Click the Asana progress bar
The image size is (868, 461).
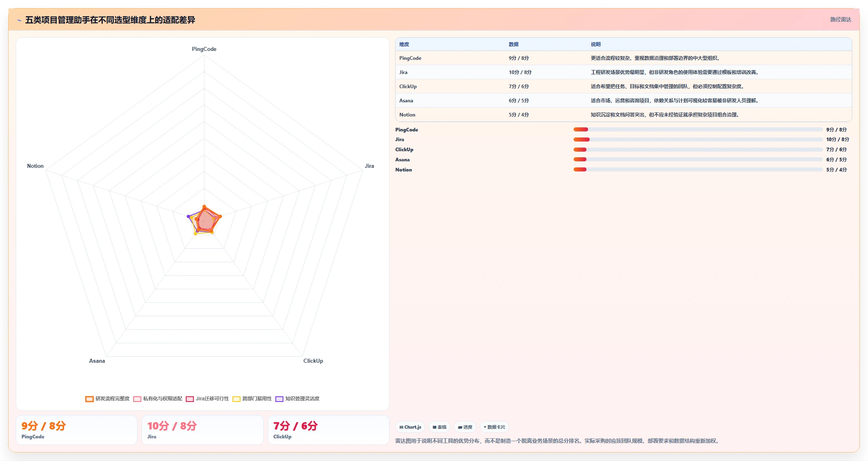point(698,159)
